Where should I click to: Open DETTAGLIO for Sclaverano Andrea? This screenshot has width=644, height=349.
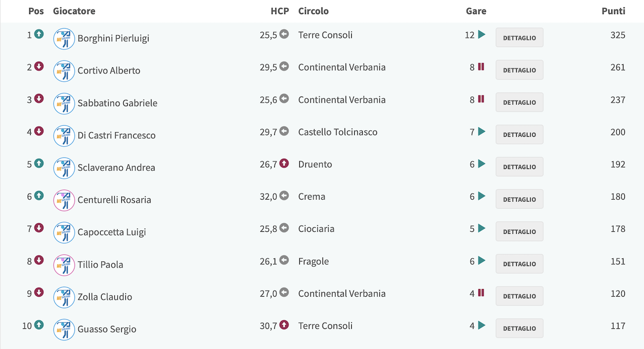(519, 166)
